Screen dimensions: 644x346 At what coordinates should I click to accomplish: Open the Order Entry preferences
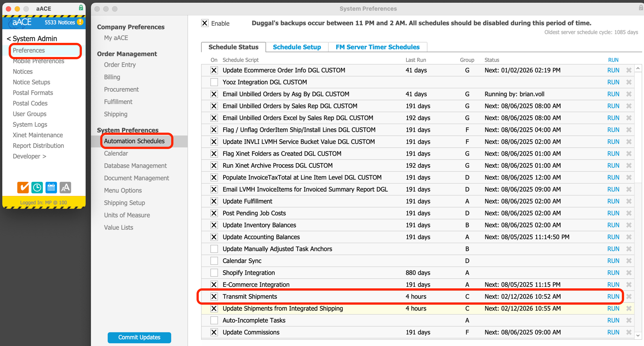[x=120, y=65]
